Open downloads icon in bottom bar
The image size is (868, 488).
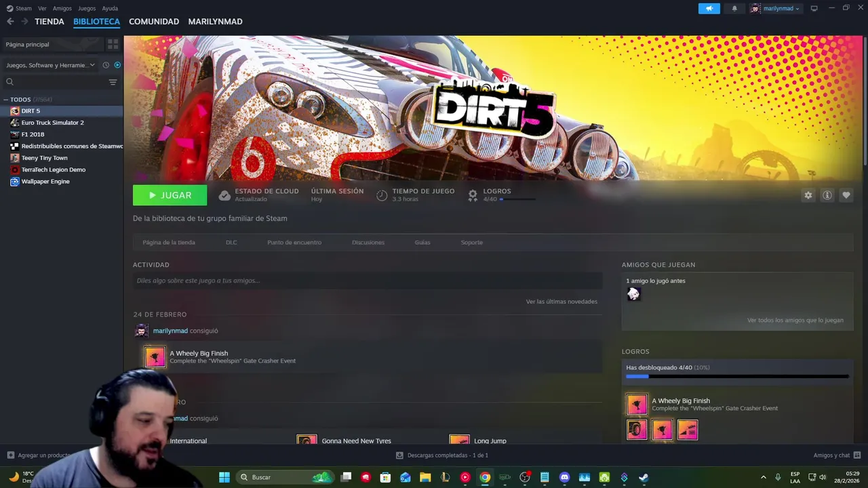(x=399, y=455)
